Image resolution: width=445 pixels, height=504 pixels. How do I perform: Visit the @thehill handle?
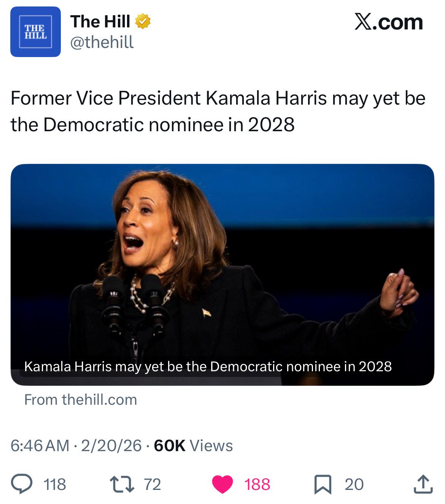pos(102,42)
